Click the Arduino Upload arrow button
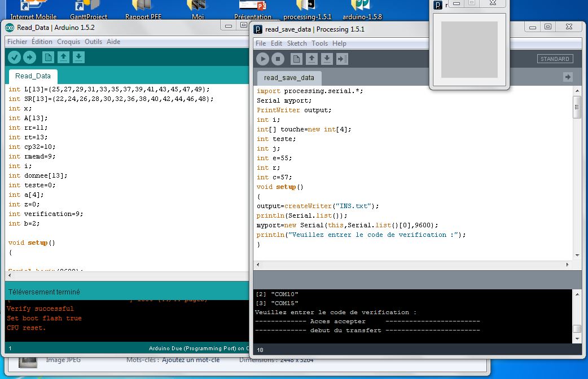The height and width of the screenshot is (379, 588). tap(29, 58)
